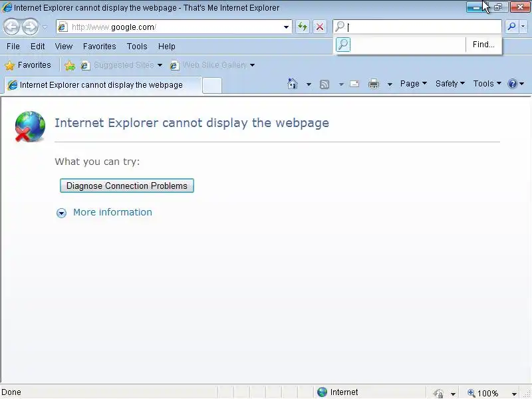Expand More information arrow icon
Screen dimensions: 532x399
[x=61, y=213]
